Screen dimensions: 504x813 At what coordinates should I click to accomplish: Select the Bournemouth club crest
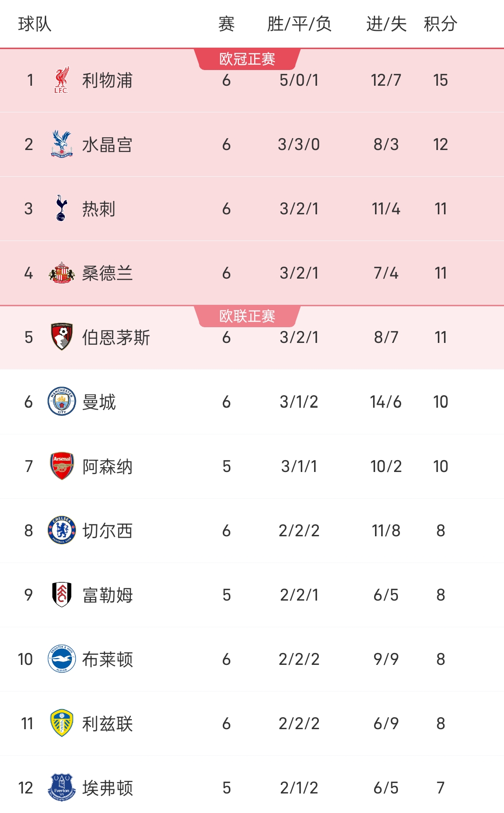tap(61, 337)
